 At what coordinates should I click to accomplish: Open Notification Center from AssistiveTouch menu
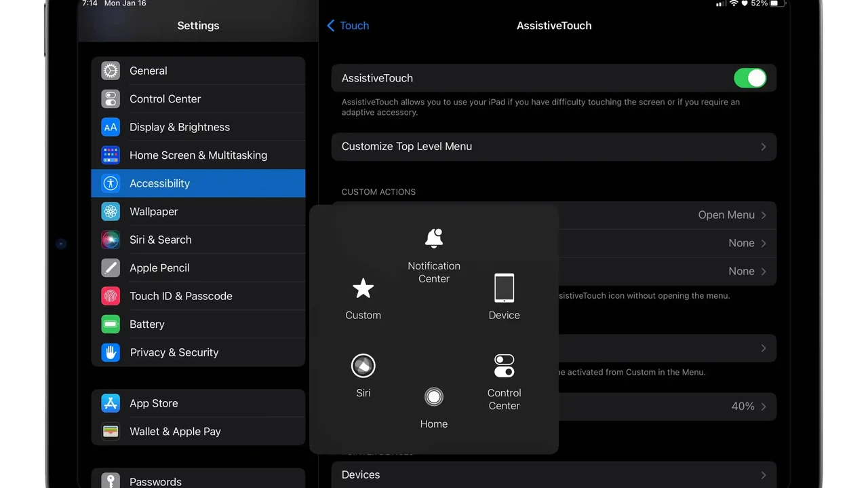click(x=434, y=256)
